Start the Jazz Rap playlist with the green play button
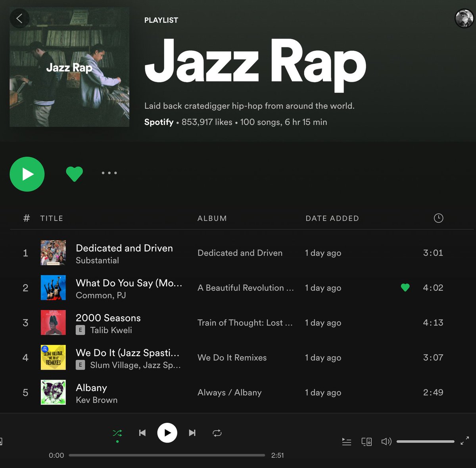 (x=27, y=174)
